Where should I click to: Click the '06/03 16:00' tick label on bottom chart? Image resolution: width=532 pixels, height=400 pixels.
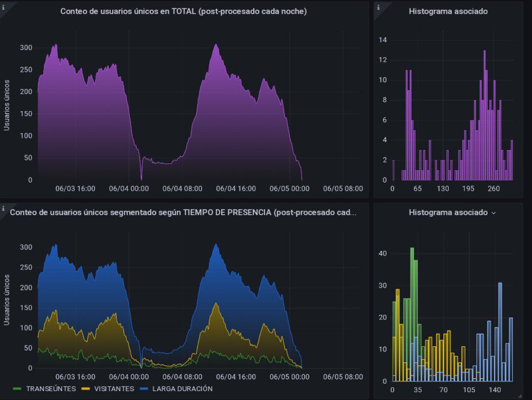[x=75, y=376]
